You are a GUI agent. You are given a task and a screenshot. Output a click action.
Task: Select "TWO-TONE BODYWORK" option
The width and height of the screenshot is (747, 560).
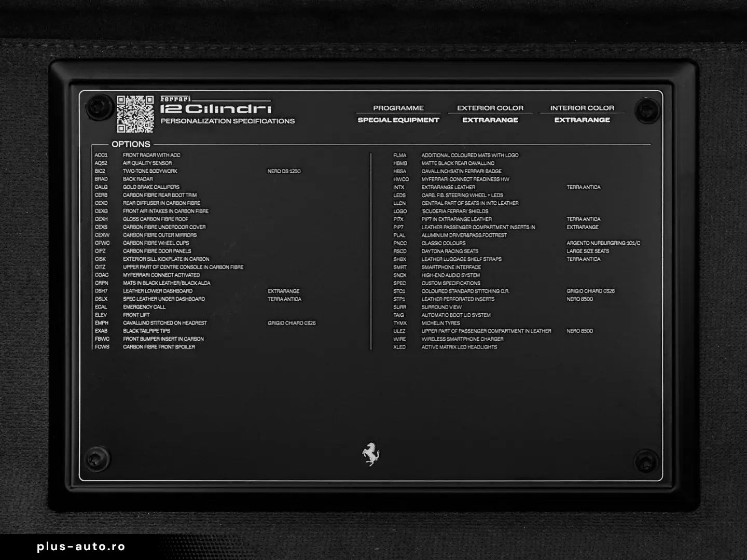[150, 171]
